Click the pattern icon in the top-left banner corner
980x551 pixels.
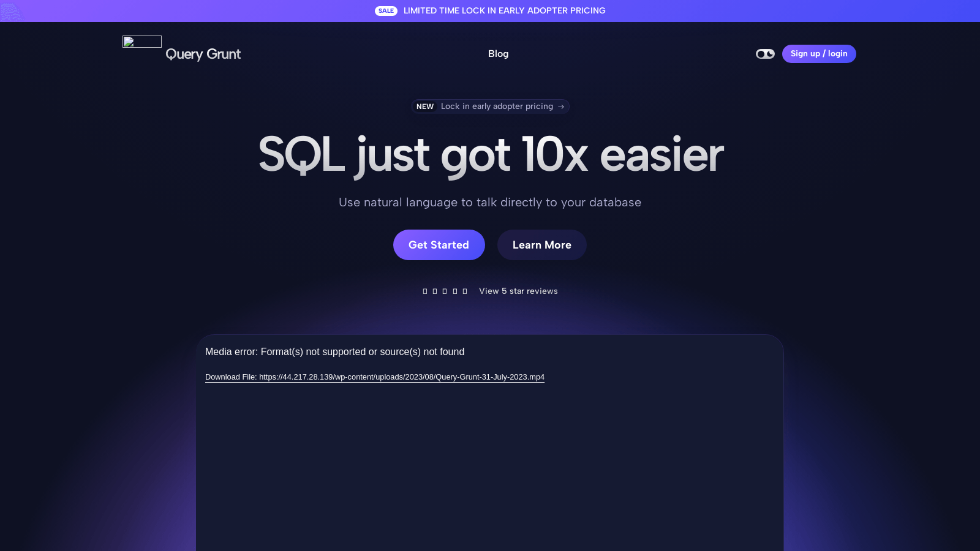click(x=11, y=11)
